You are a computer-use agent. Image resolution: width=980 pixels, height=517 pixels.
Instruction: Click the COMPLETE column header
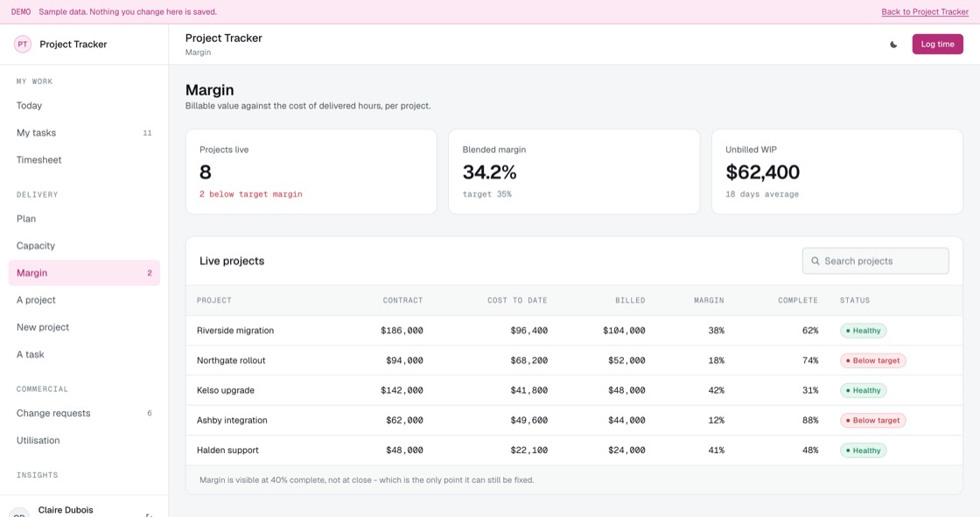[x=798, y=301]
